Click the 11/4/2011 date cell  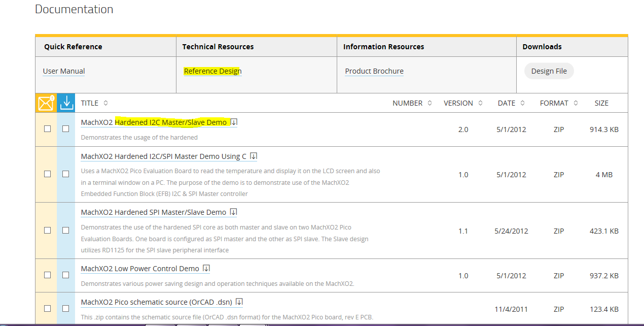tap(511, 309)
